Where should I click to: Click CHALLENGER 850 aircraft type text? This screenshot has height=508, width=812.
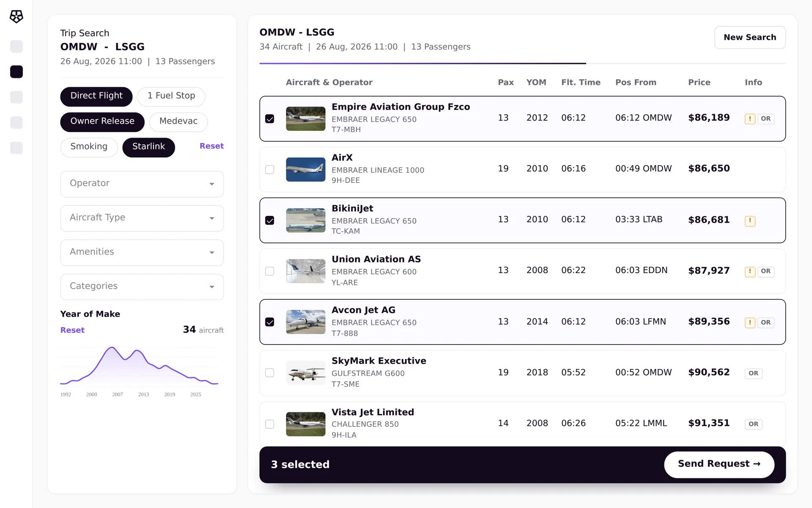(x=365, y=424)
